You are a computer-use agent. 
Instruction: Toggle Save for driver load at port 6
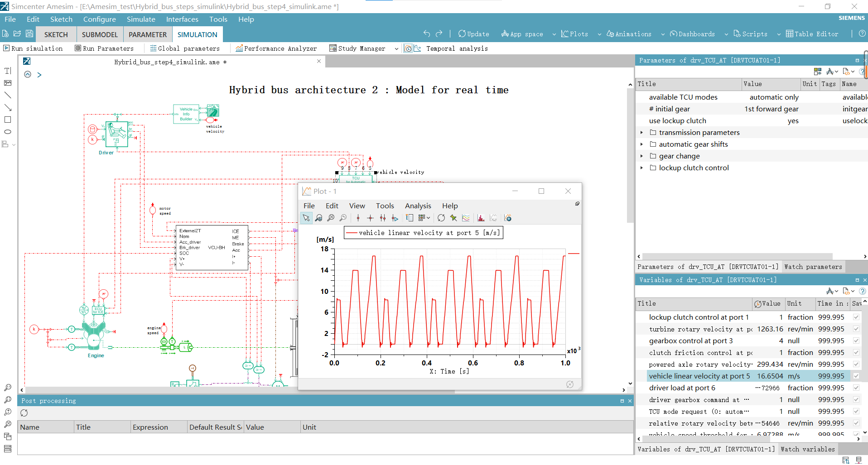(856, 388)
